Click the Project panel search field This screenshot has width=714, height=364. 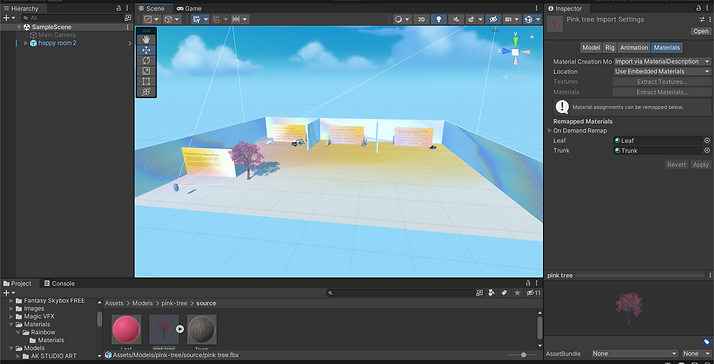coord(400,293)
